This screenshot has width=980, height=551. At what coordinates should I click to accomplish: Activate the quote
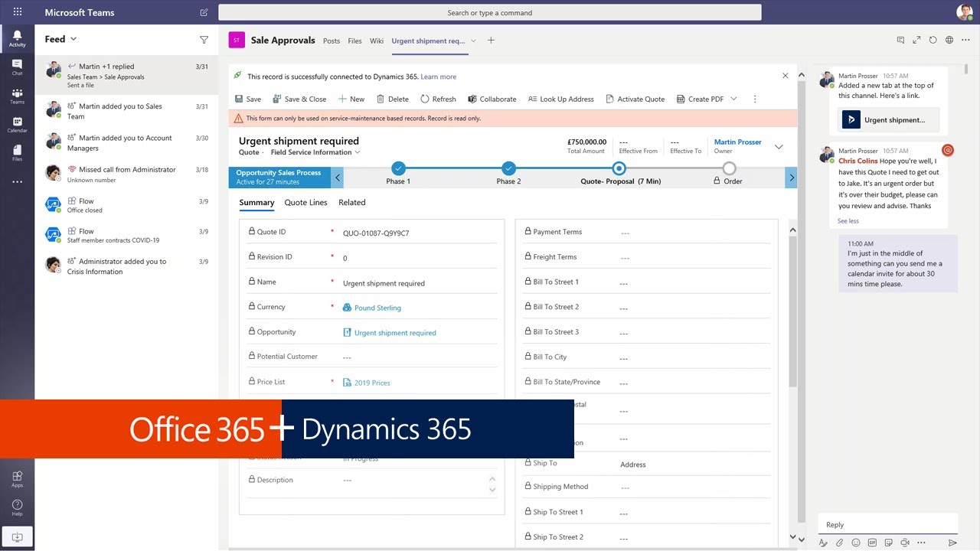coord(635,99)
